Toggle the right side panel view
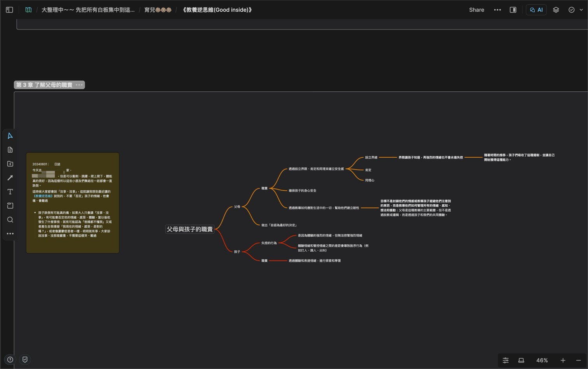 click(x=513, y=10)
